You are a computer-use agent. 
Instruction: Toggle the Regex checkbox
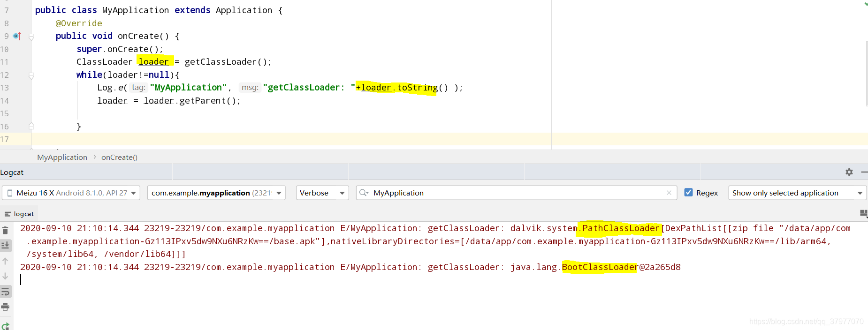(x=688, y=192)
